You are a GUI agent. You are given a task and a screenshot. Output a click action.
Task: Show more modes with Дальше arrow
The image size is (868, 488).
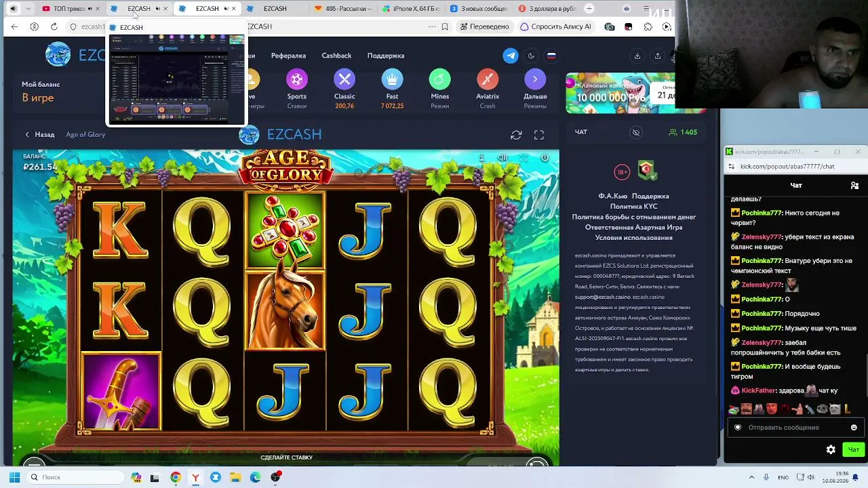(535, 79)
